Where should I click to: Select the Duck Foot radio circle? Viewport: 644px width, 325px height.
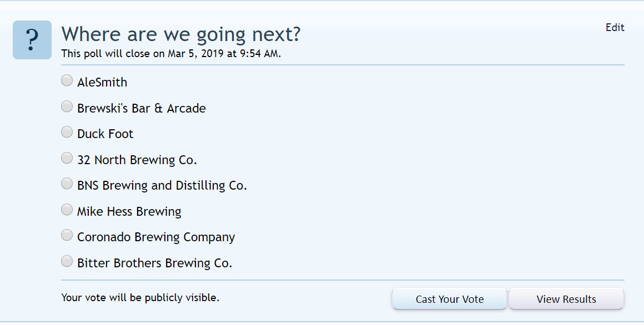(67, 132)
